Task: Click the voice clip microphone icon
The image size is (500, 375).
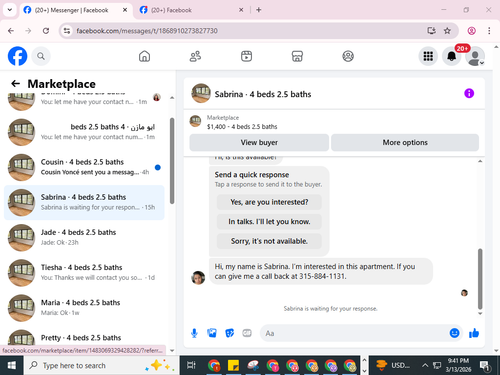Action: point(194,333)
